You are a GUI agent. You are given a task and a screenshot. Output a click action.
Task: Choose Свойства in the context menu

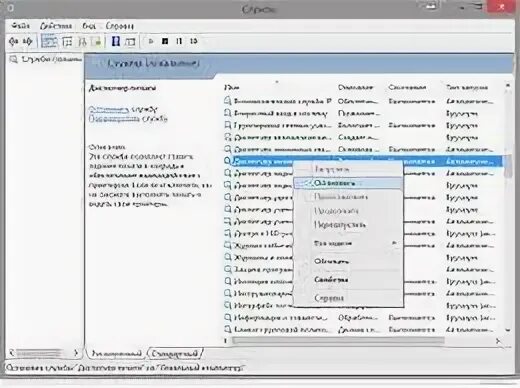click(x=348, y=280)
